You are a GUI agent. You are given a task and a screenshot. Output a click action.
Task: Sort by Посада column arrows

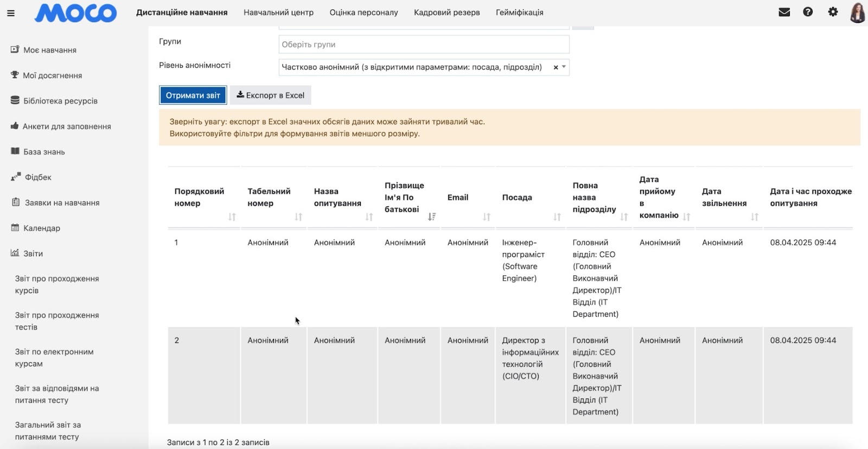pyautogui.click(x=557, y=217)
